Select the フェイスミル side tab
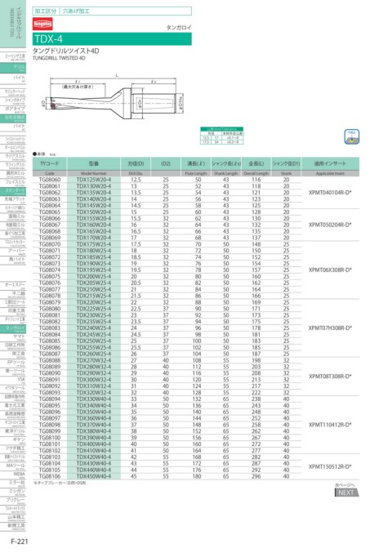The width and height of the screenshot is (392, 553). pos(13,183)
